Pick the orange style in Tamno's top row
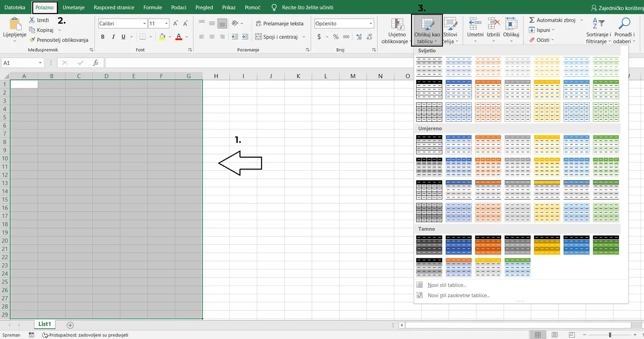This screenshot has width=644, height=339. [488, 245]
